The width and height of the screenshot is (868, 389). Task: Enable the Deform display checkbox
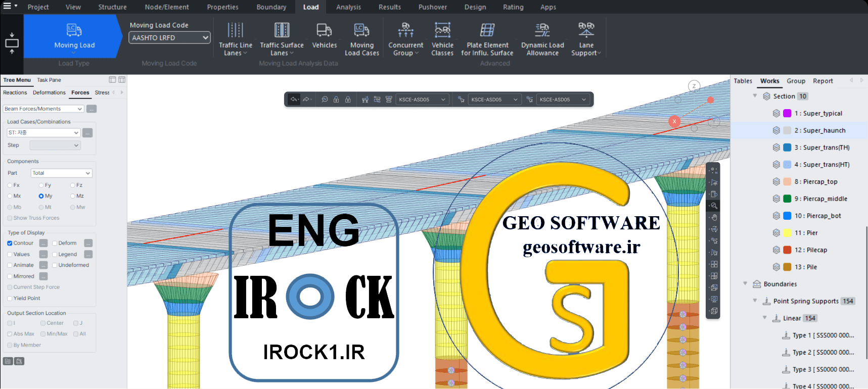55,243
